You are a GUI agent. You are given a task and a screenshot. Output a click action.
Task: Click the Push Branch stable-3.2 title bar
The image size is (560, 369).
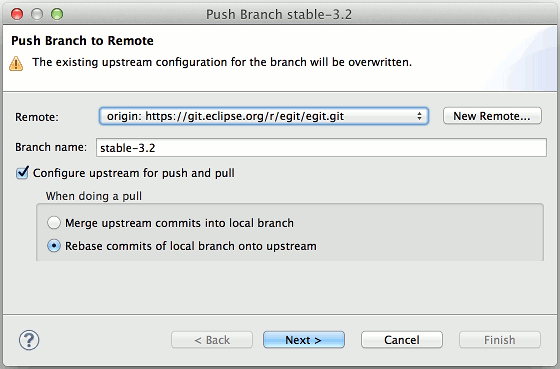[279, 14]
